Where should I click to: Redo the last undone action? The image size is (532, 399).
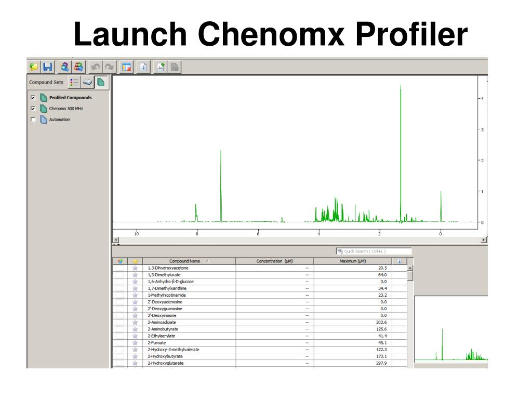point(109,67)
